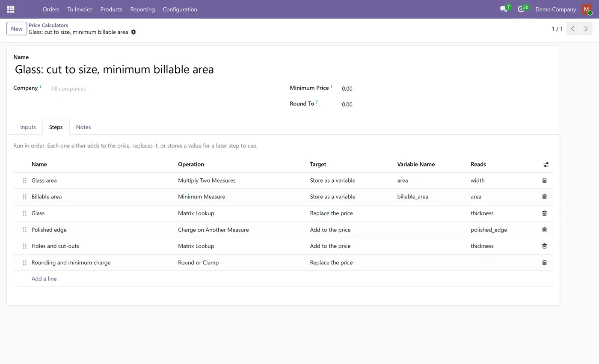599x364 pixels.
Task: Select the Steps tab
Action: click(56, 127)
